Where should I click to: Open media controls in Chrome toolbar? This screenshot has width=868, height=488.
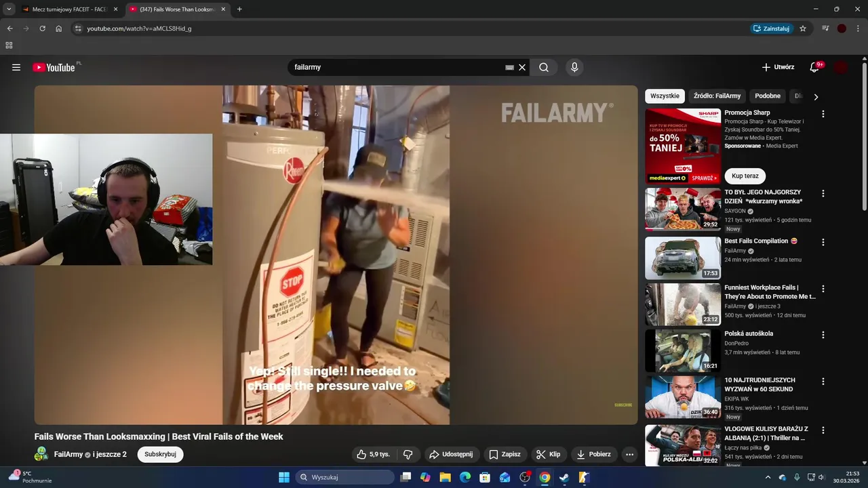pos(825,28)
